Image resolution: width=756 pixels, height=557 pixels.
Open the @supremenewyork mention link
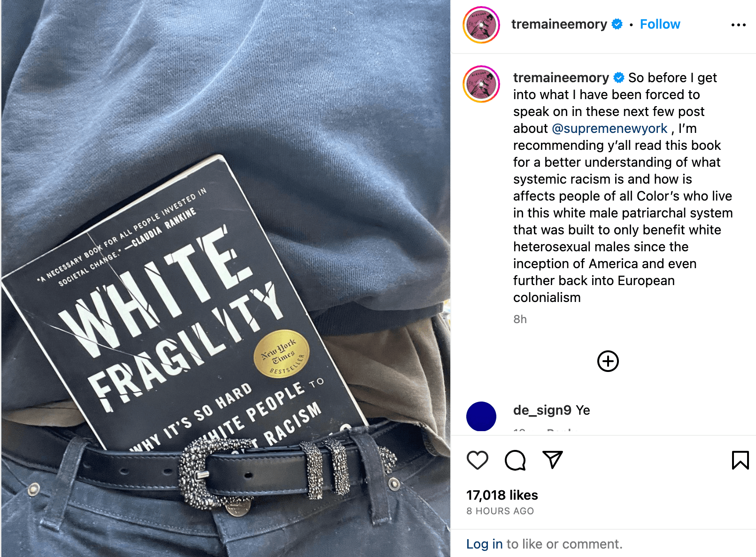coord(609,128)
